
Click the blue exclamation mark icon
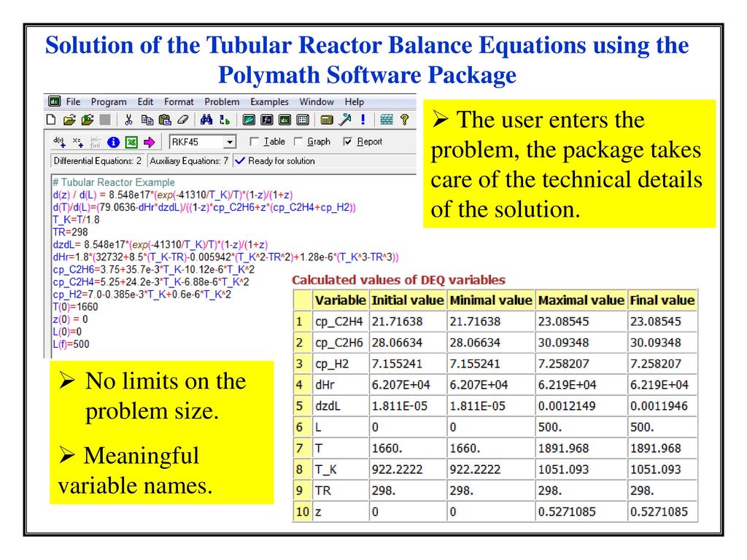click(x=363, y=120)
